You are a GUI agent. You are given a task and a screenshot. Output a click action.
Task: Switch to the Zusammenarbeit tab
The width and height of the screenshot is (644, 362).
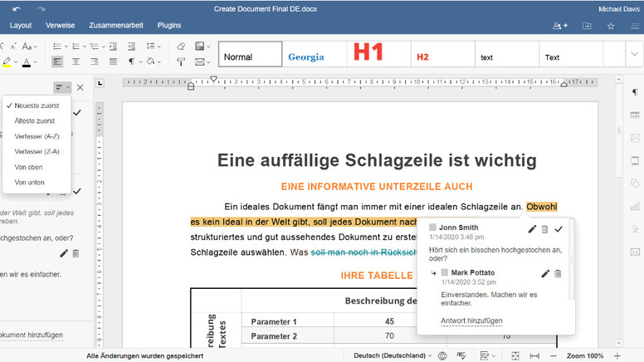tap(116, 26)
